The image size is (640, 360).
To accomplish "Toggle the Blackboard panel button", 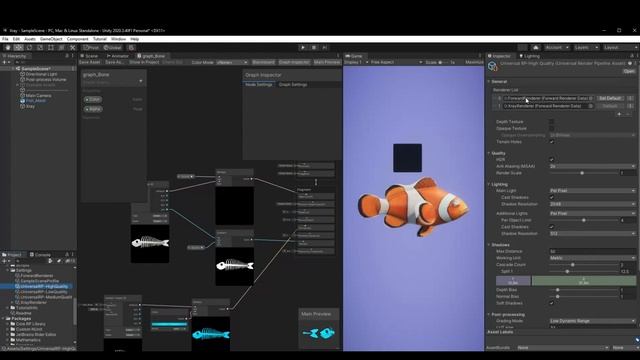I will tap(263, 62).
